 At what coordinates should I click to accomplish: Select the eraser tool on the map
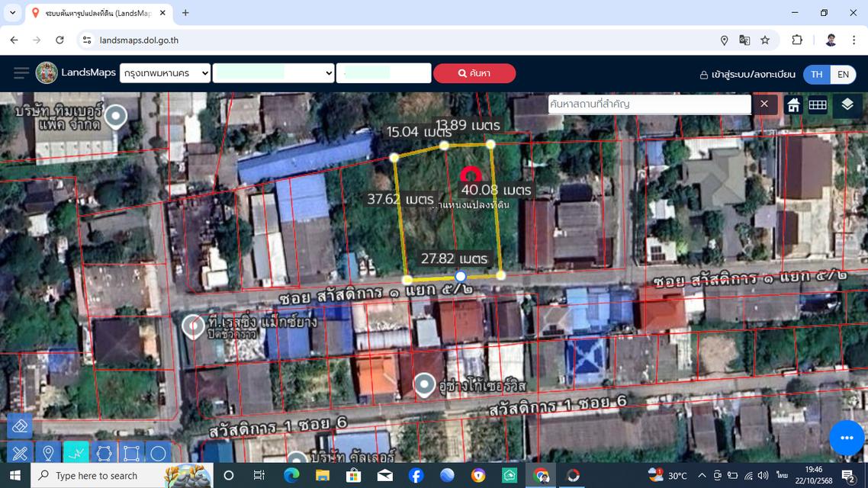20,426
